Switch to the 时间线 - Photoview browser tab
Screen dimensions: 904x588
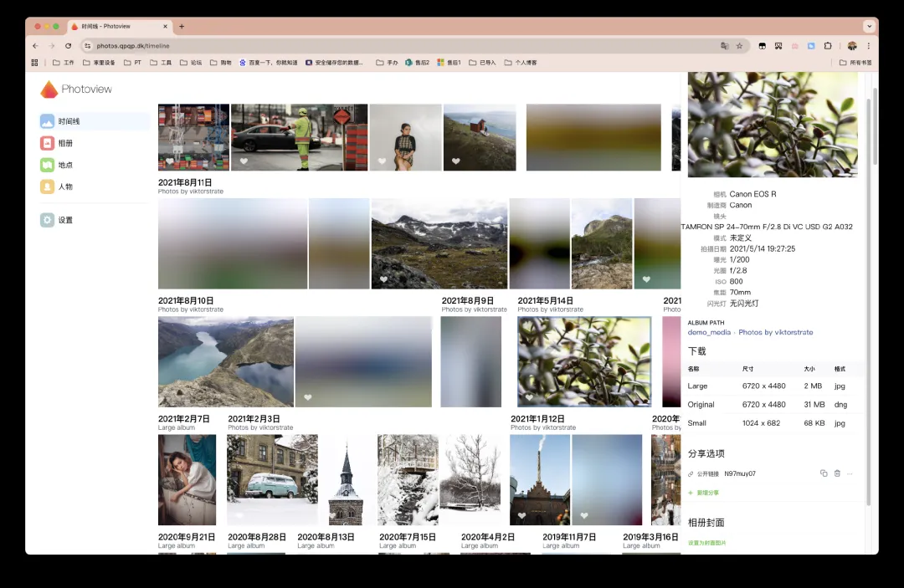click(x=117, y=27)
